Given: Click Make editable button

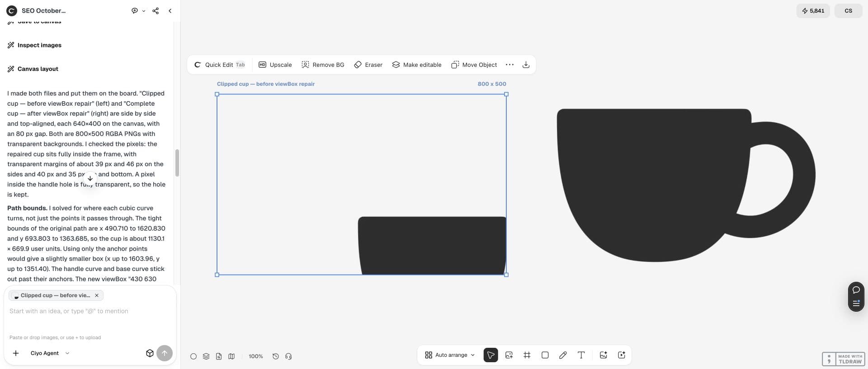Looking at the screenshot, I should pos(417,65).
